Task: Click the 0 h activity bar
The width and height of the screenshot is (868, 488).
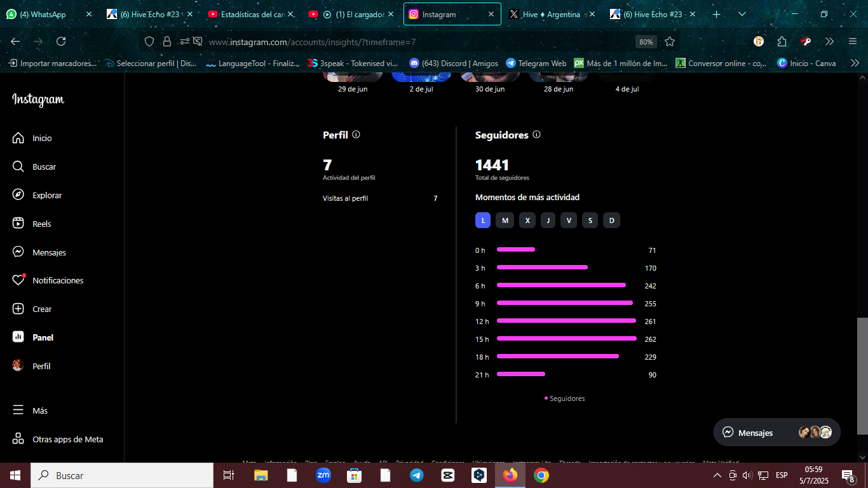Action: tap(516, 250)
